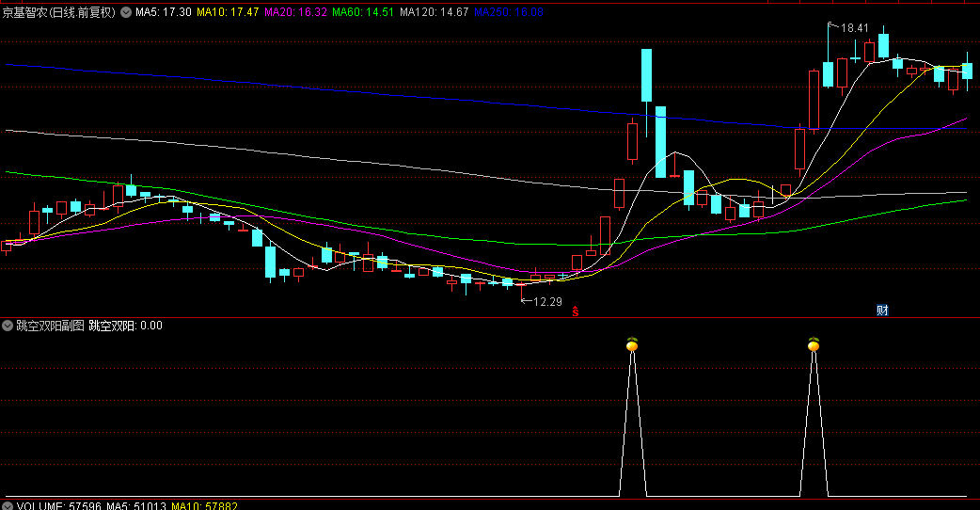The image size is (980, 510).
Task: Click the volume MA10: 57882 label
Action: (204, 505)
